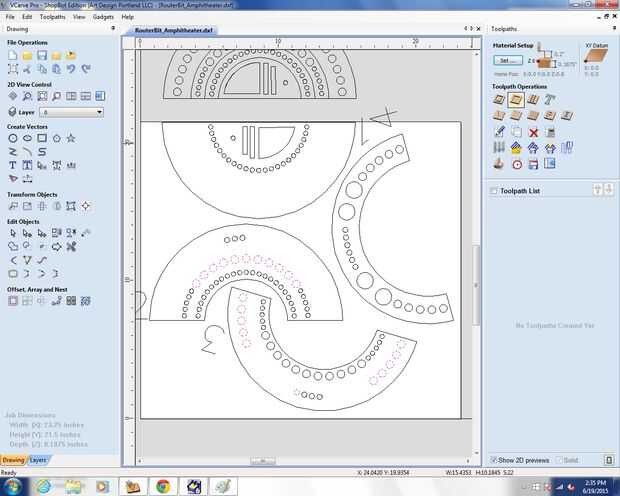The width and height of the screenshot is (620, 496).
Task: Open the Edit menu
Action: (27, 17)
